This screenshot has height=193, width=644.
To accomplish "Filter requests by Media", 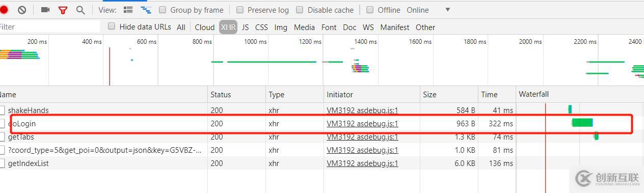I will point(304,27).
